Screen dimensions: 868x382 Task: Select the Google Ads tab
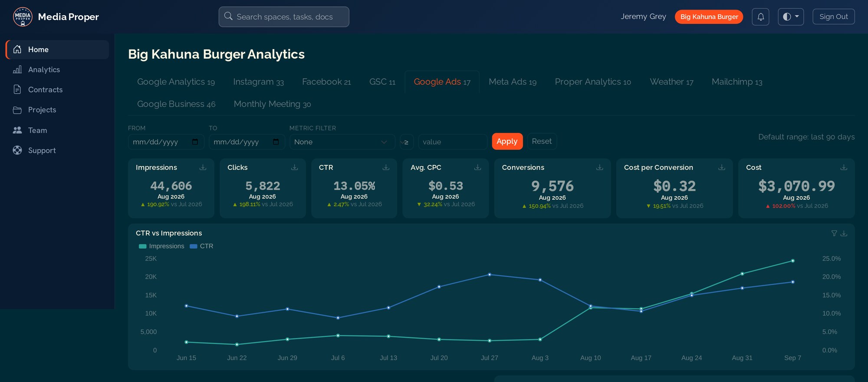tap(442, 82)
